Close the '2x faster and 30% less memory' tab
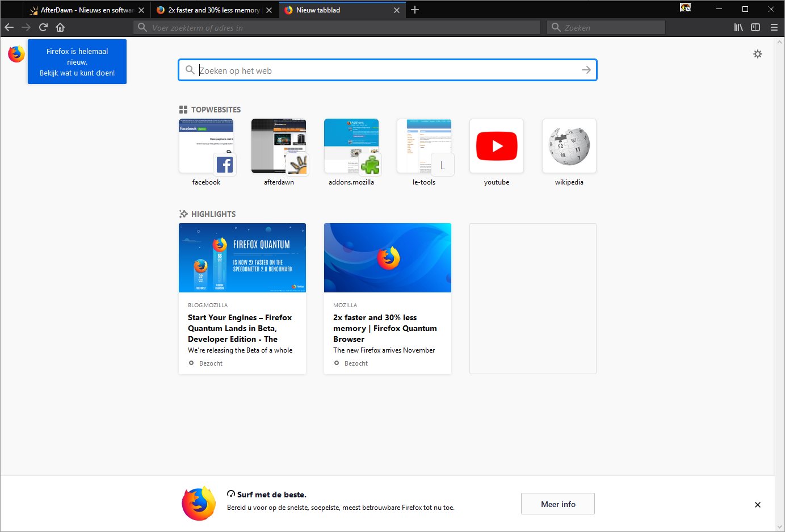 coord(269,10)
